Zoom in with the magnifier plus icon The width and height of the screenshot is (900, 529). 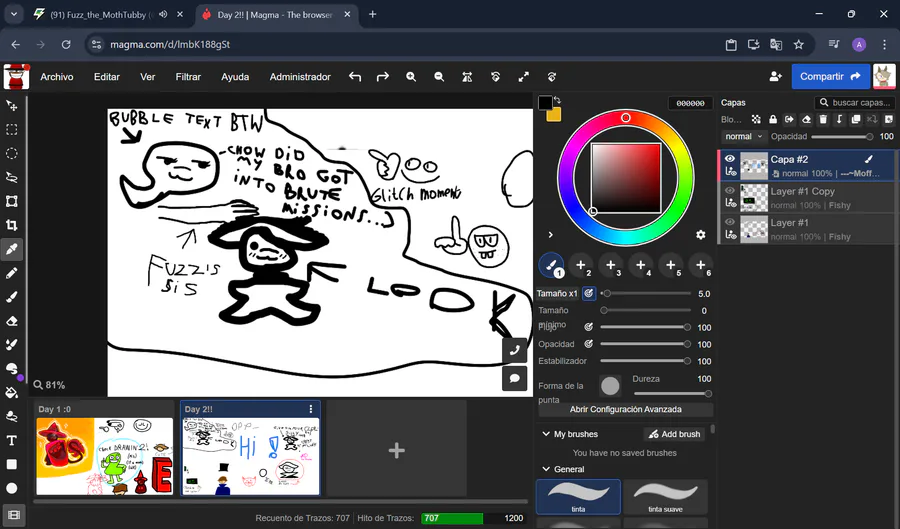click(411, 77)
